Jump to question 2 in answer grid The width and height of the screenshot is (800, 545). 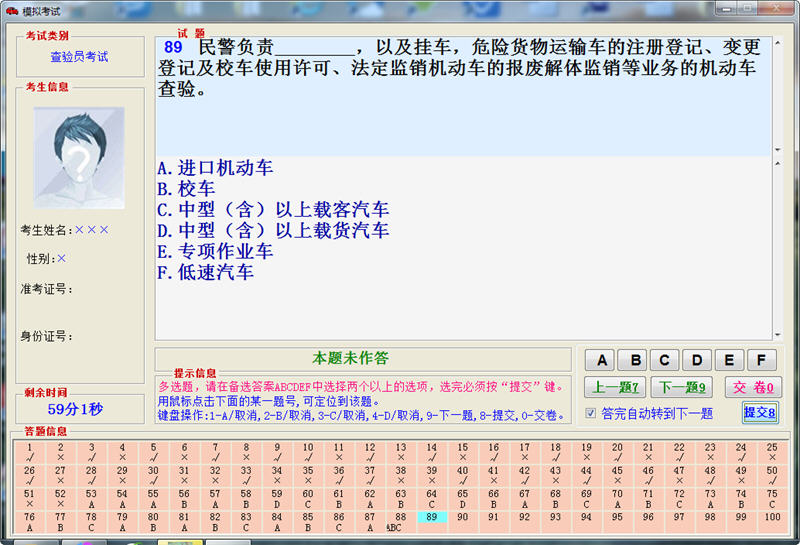click(61, 452)
